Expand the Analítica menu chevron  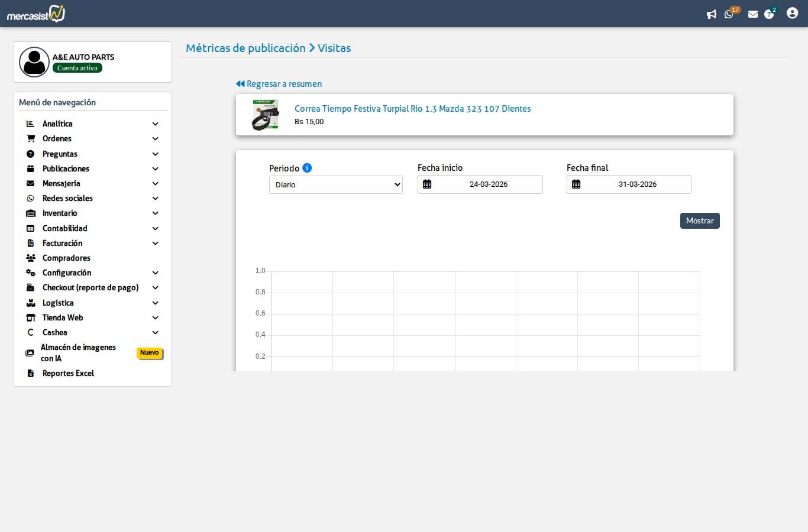coord(156,124)
